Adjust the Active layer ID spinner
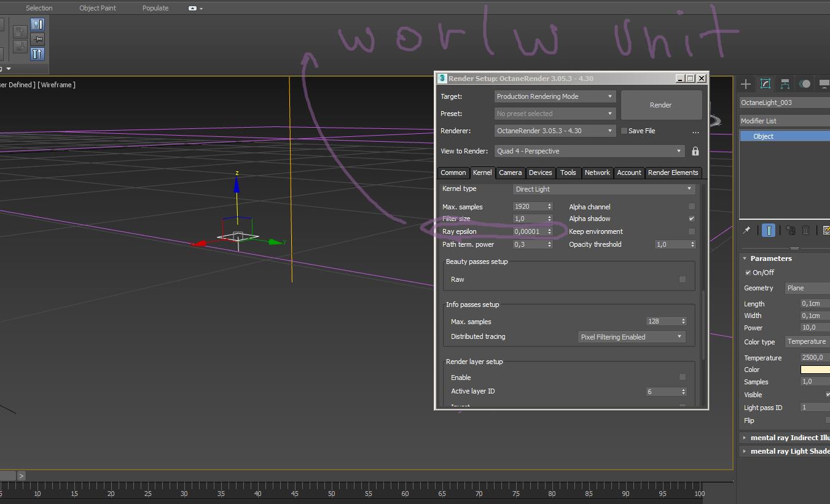Viewport: 830px width, 504px height. pyautogui.click(x=683, y=392)
